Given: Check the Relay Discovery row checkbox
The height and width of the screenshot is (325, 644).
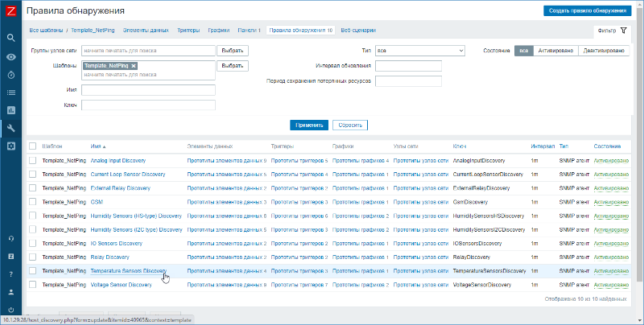Looking at the screenshot, I should click(x=32, y=257).
